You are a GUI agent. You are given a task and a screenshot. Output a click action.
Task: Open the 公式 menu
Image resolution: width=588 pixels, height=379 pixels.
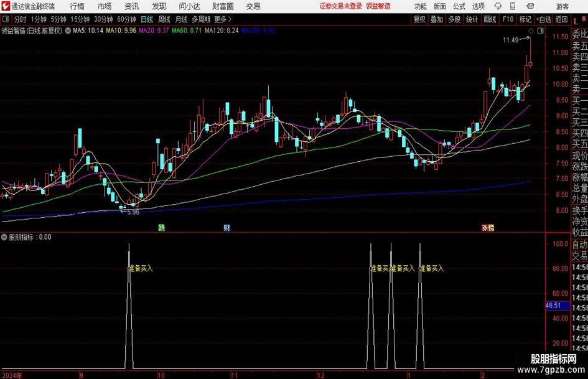coord(459,6)
